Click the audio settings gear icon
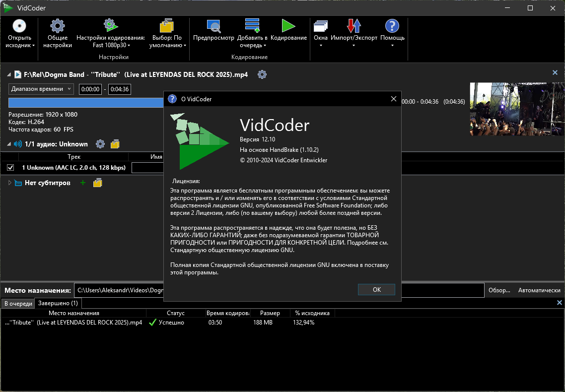The height and width of the screenshot is (392, 565). click(x=100, y=144)
